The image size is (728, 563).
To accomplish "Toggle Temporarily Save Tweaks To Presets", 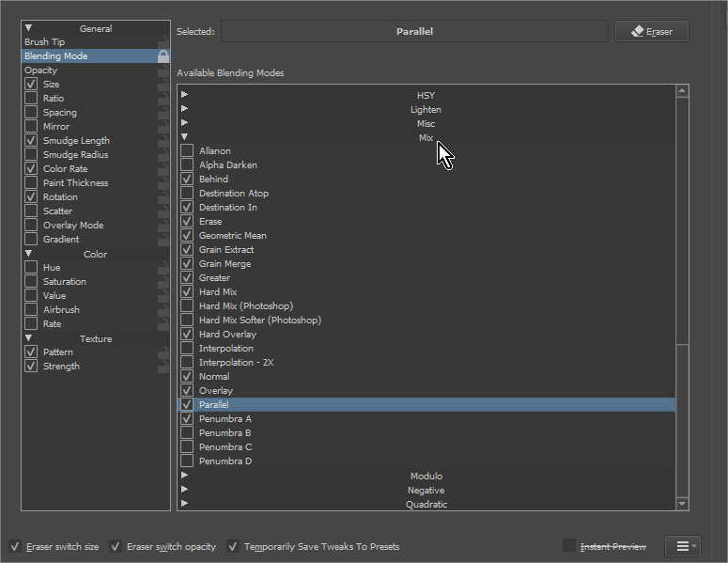I will coord(233,546).
